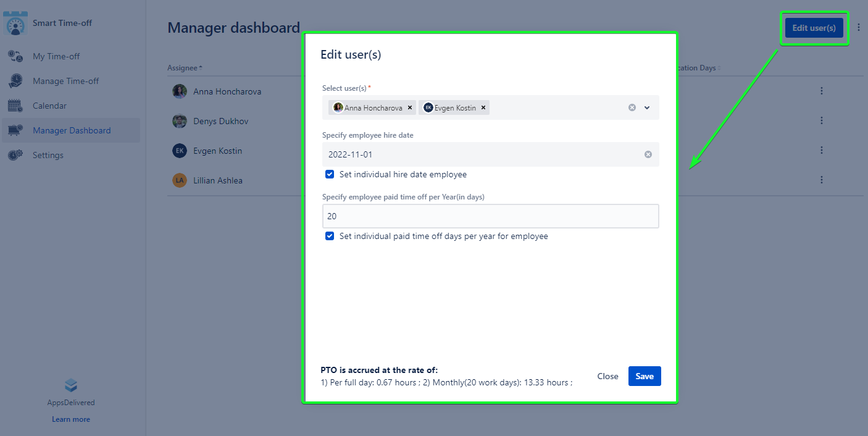The width and height of the screenshot is (868, 436).
Task: Clear the hire date value
Action: click(648, 154)
